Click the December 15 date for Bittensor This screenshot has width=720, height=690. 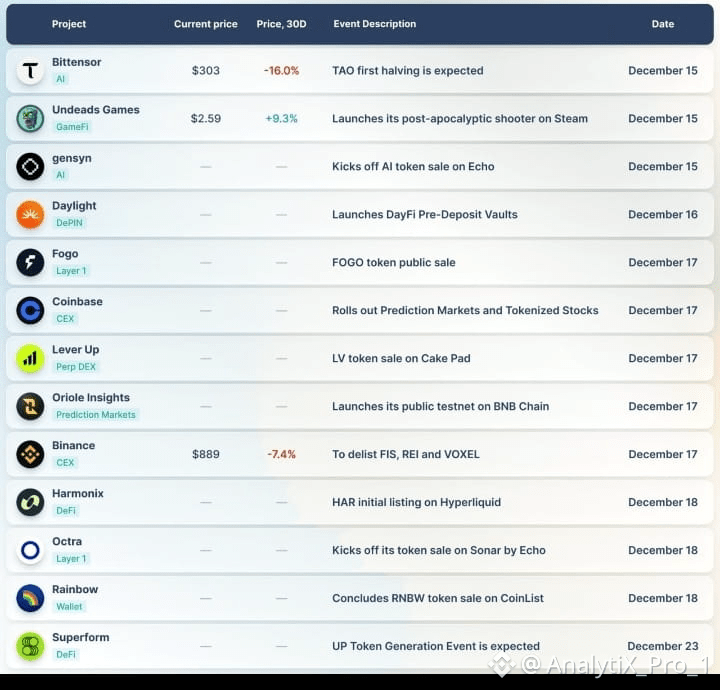(663, 71)
